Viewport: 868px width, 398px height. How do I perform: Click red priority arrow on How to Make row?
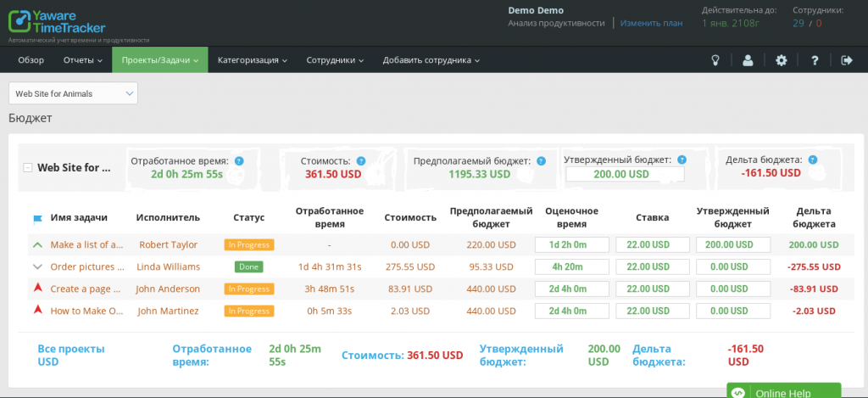[37, 311]
